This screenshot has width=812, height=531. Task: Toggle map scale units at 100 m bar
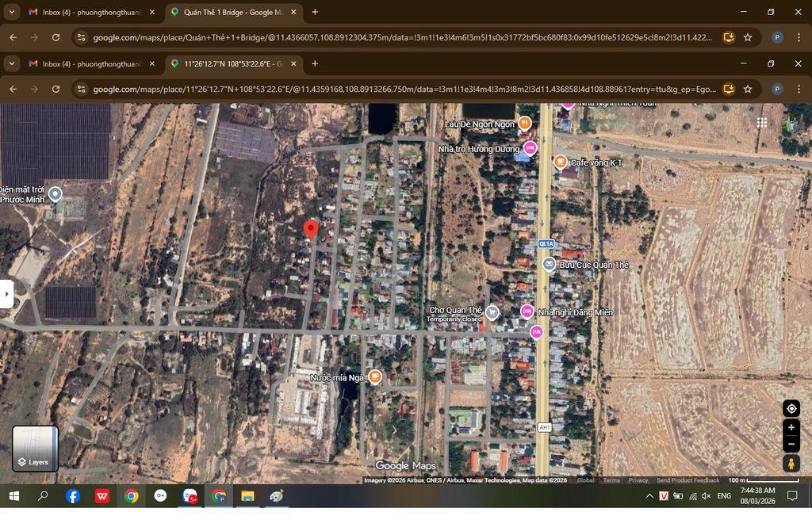click(x=764, y=480)
